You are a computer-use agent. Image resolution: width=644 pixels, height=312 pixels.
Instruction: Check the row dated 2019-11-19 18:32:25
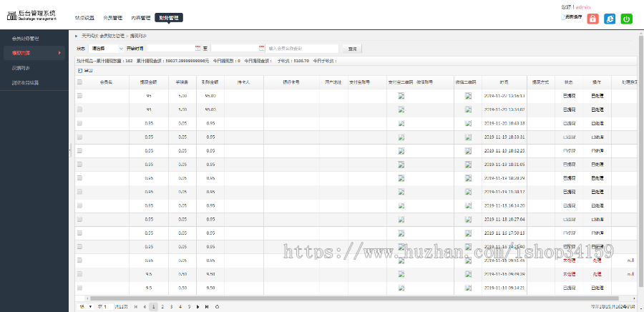(79, 151)
